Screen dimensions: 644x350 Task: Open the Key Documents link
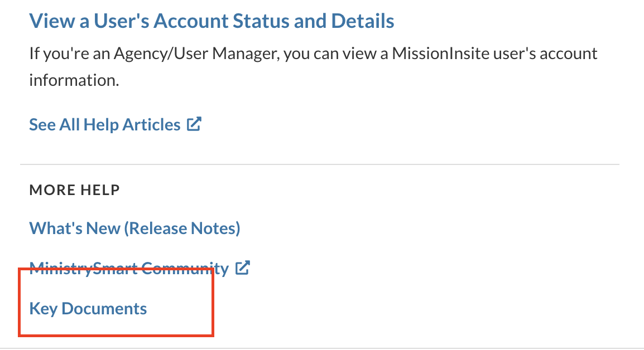tap(88, 309)
